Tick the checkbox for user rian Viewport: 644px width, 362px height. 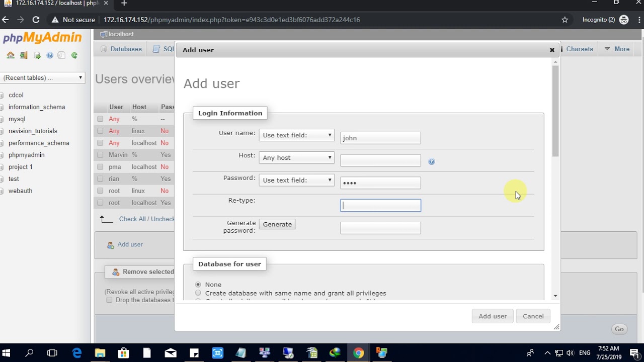pos(100,179)
